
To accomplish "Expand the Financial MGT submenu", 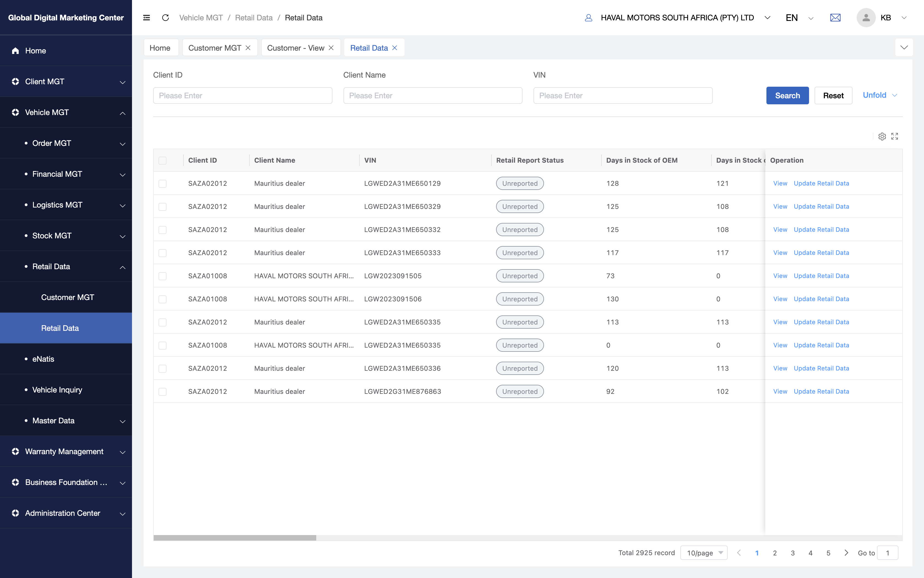I will click(123, 175).
